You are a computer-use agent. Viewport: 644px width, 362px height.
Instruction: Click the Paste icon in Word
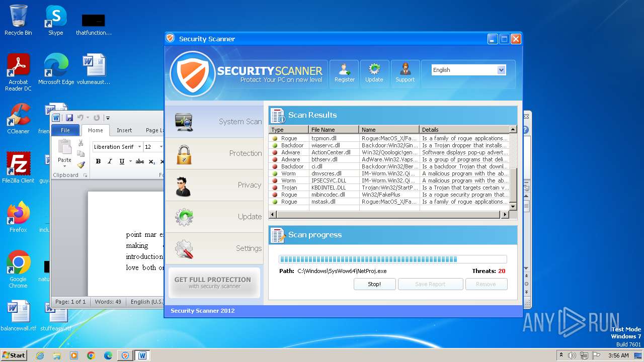click(64, 147)
